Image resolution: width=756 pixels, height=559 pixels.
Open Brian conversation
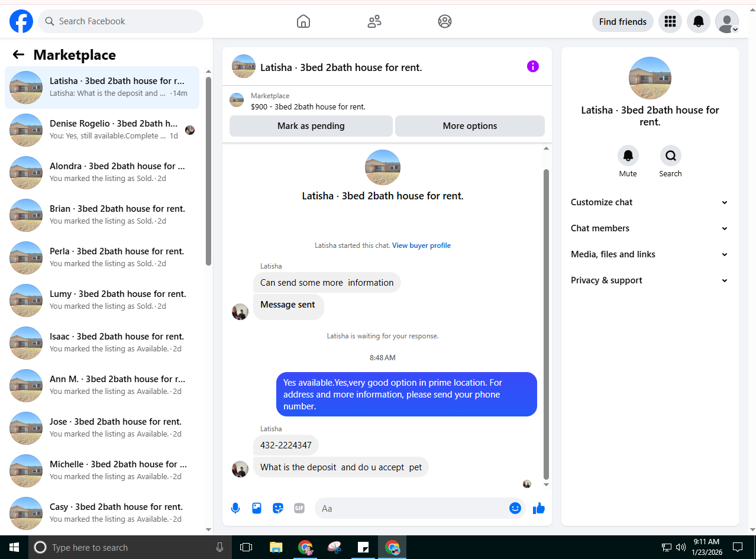[x=102, y=215]
